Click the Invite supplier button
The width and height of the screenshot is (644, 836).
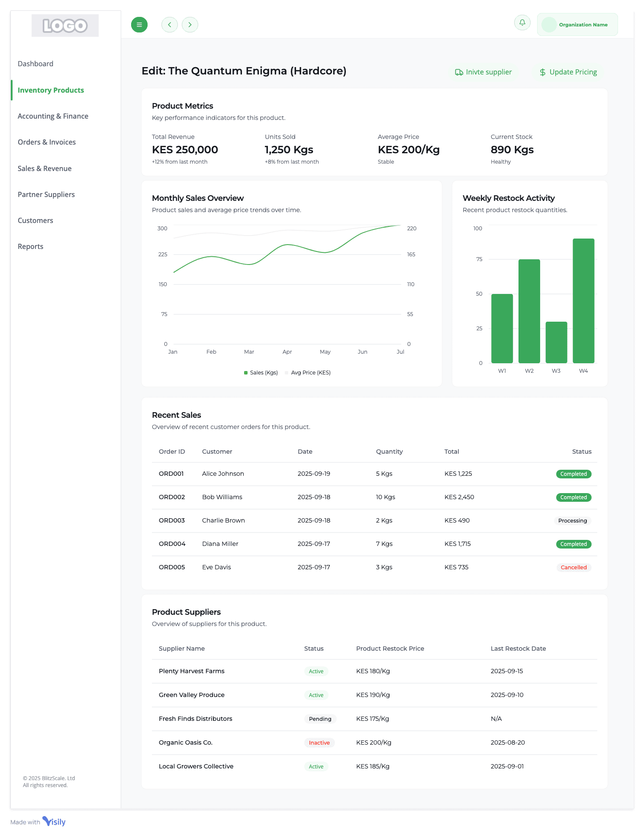(483, 72)
